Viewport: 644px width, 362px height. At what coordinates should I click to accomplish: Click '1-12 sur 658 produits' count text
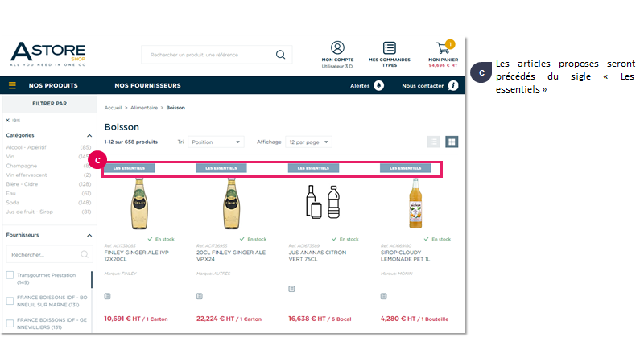pos(131,142)
